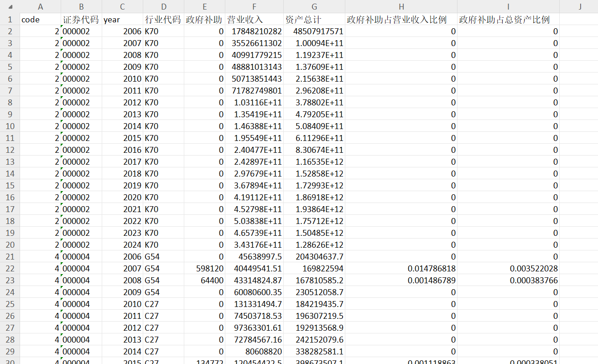The image size is (598, 364).
Task: Click cell with value 35526611302
Action: pos(255,43)
